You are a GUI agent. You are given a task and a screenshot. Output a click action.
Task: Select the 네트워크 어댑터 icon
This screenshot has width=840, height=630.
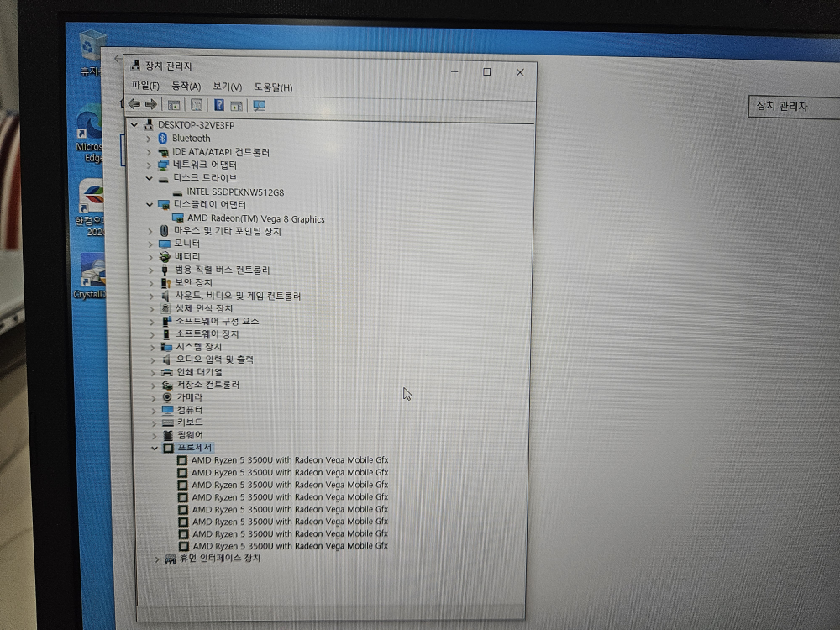(x=164, y=165)
